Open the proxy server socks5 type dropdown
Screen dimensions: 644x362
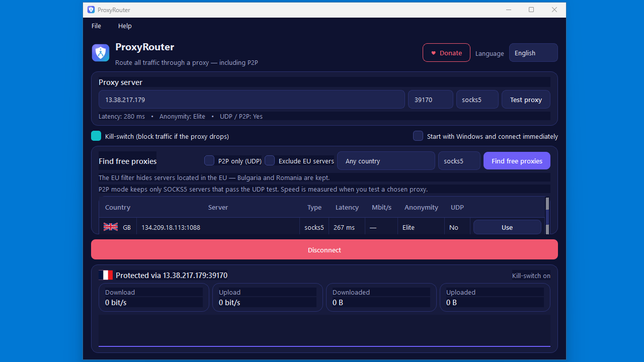coord(477,100)
